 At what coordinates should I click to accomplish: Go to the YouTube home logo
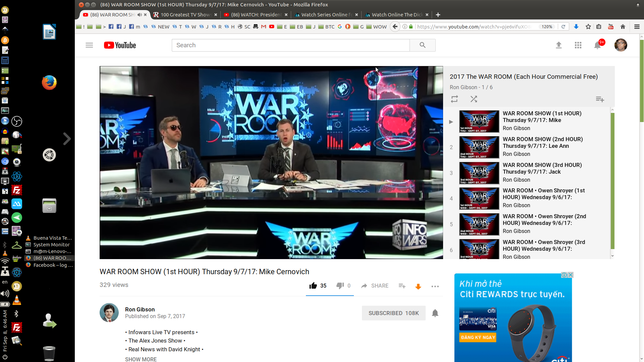120,45
